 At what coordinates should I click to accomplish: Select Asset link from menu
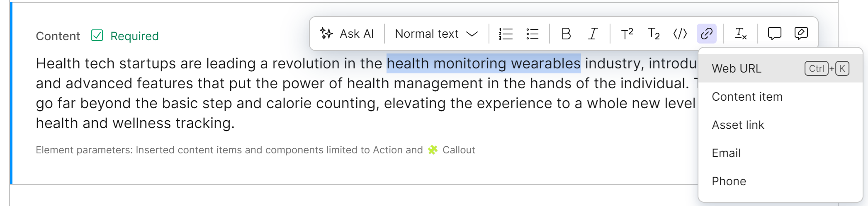pos(738,125)
